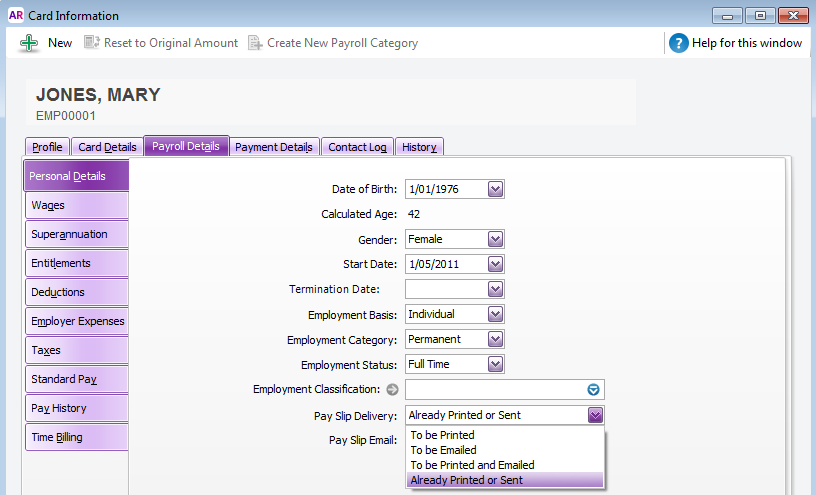Viewport: 816px width, 495px height.
Task: Expand the Termination Date dropdown
Action: [495, 289]
